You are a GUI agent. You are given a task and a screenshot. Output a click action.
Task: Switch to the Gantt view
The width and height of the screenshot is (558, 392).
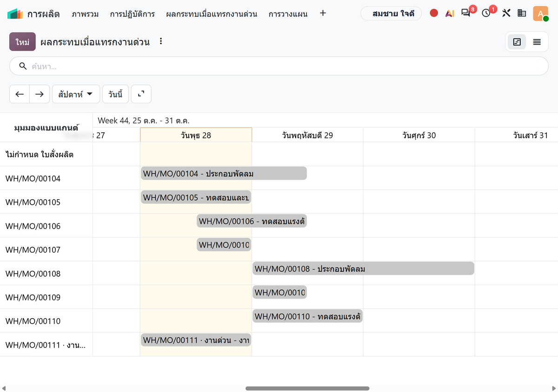click(517, 42)
